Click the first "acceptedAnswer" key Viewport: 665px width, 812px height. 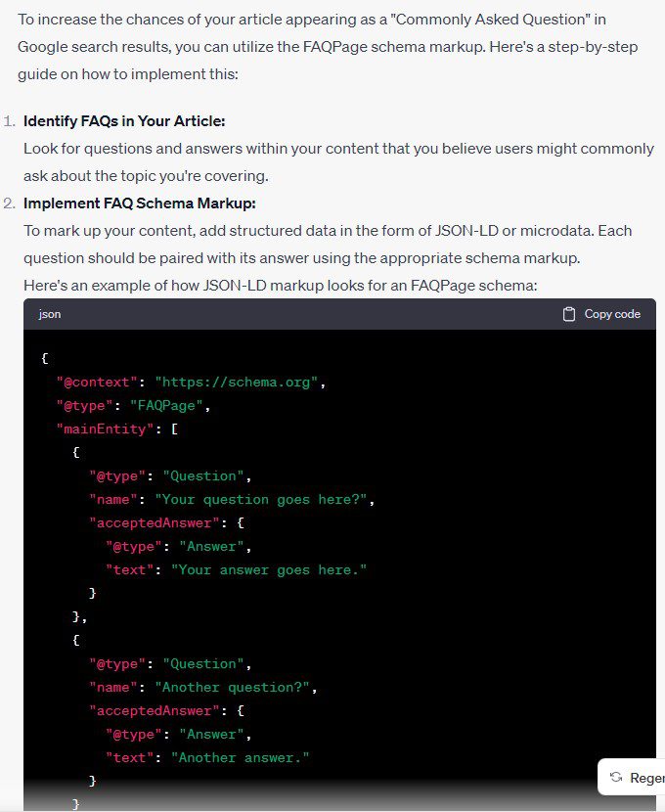point(155,523)
